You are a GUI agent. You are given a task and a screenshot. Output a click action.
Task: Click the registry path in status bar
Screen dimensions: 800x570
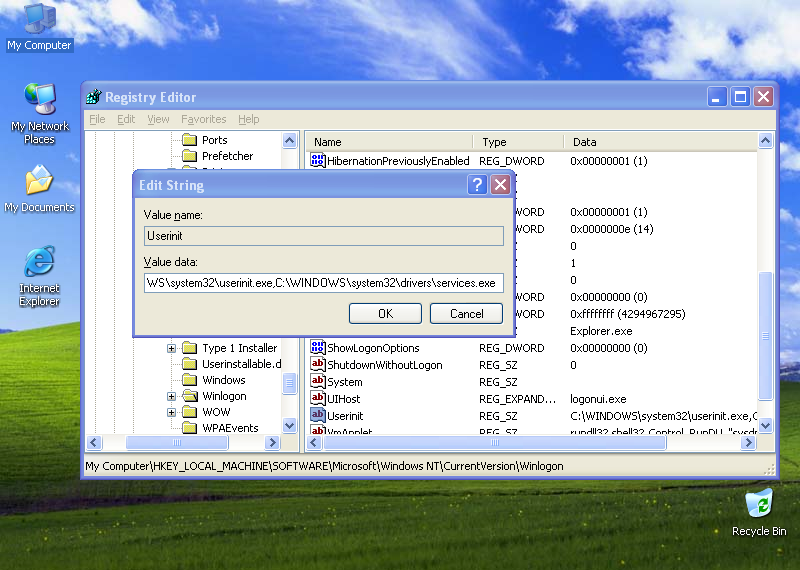tap(324, 466)
